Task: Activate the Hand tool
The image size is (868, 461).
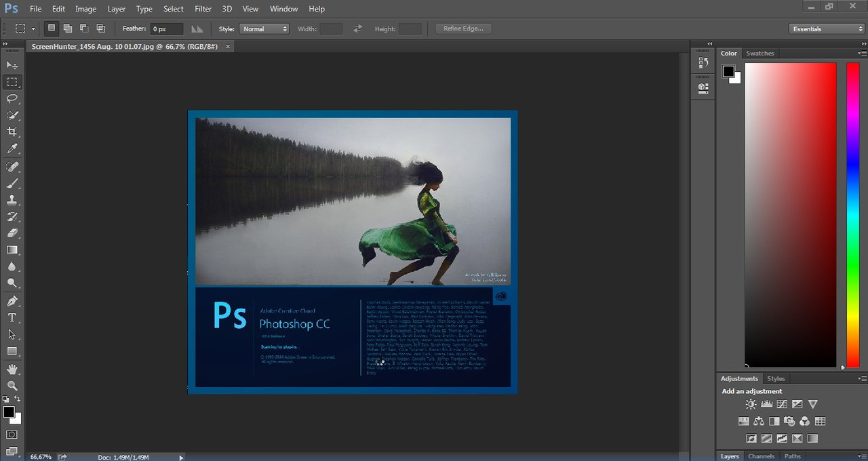Action: click(x=12, y=369)
